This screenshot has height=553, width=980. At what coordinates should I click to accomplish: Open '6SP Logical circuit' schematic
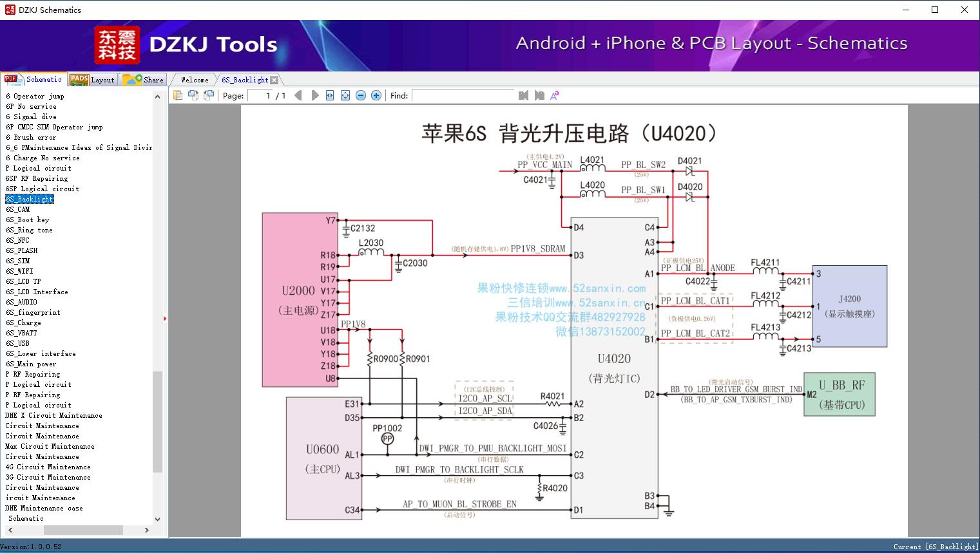(43, 189)
